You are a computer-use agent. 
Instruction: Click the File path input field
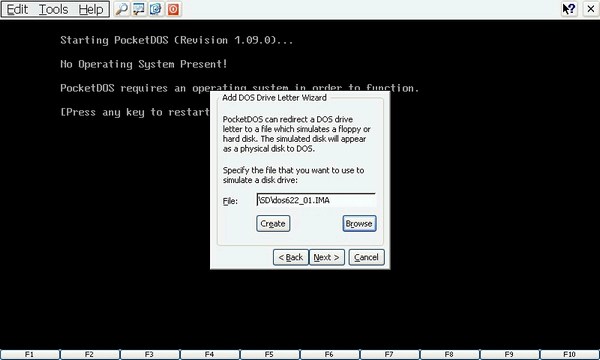pyautogui.click(x=316, y=200)
